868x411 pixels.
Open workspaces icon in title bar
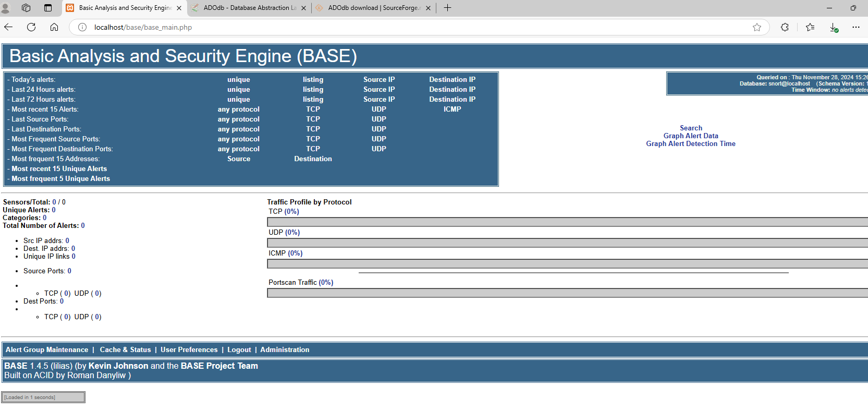tap(26, 8)
